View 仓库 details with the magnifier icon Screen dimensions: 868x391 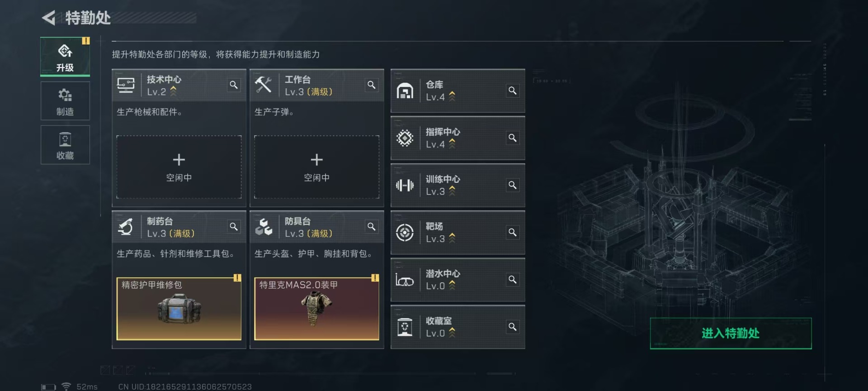[x=512, y=91]
